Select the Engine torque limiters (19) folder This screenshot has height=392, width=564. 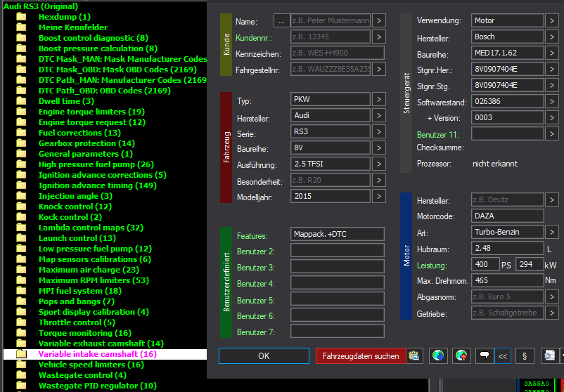[91, 112]
